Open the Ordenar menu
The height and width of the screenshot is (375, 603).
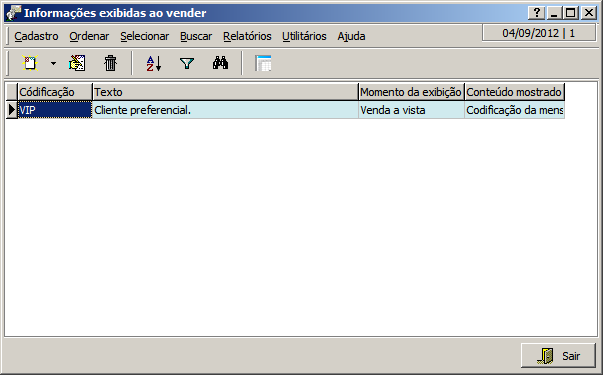[89, 36]
